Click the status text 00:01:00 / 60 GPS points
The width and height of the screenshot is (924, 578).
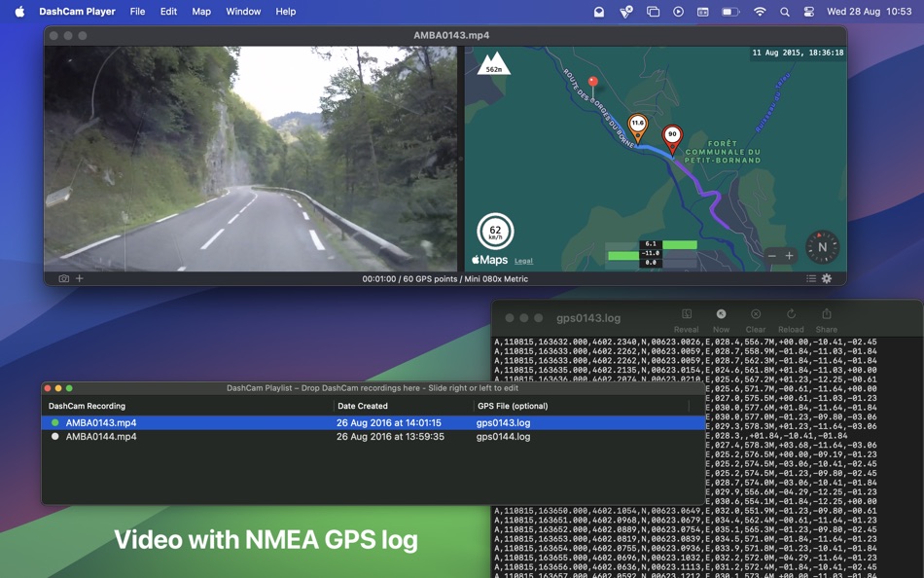pos(444,279)
